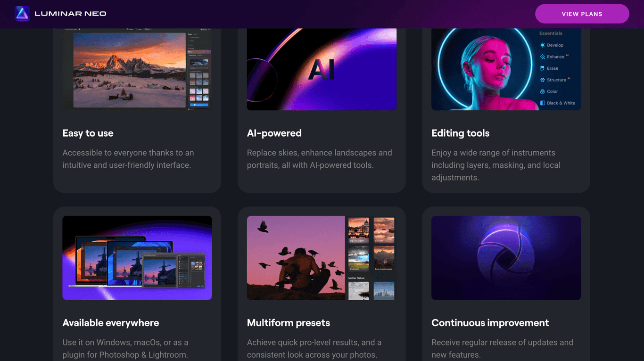Screen dimensions: 644x361
Task: Open the Structure AI tool
Action: tap(556, 80)
